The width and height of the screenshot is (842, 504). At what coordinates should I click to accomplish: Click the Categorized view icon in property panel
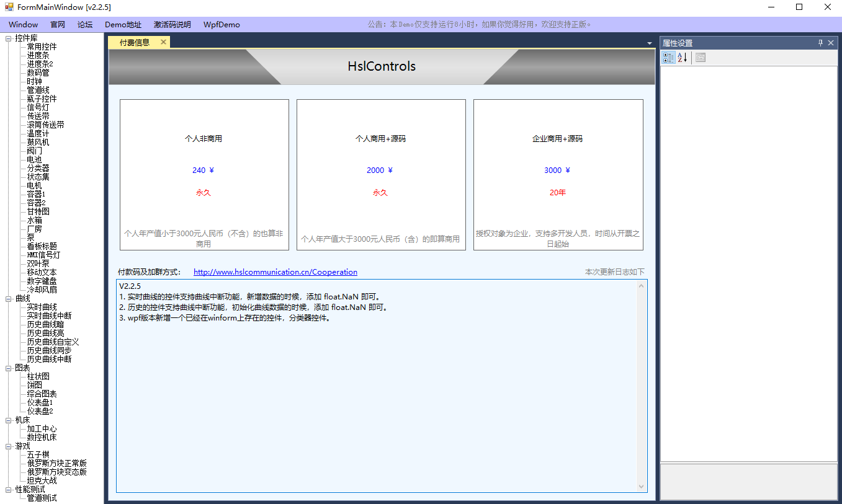(668, 58)
